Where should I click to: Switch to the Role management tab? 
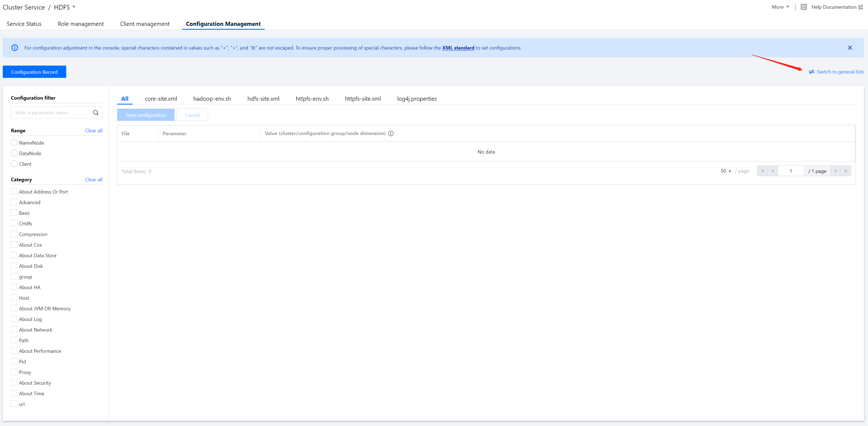point(81,24)
